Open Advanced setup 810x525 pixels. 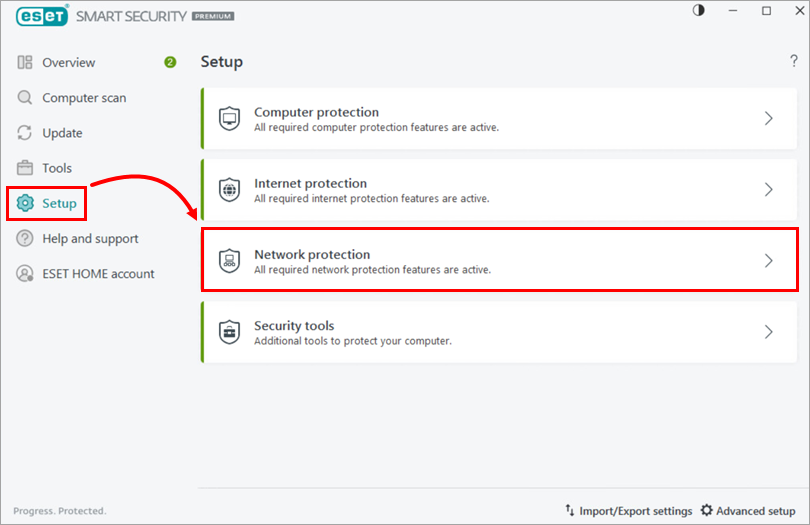click(748, 511)
